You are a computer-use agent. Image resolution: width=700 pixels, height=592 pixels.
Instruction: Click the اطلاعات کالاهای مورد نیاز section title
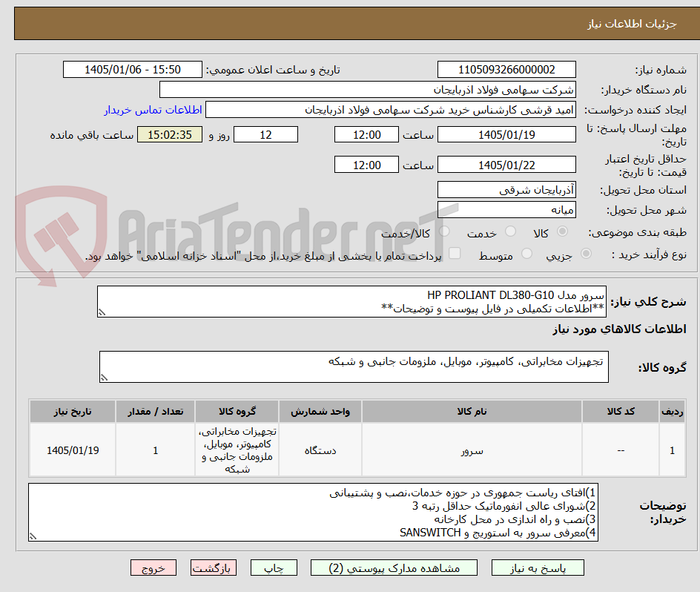pyautogui.click(x=620, y=329)
